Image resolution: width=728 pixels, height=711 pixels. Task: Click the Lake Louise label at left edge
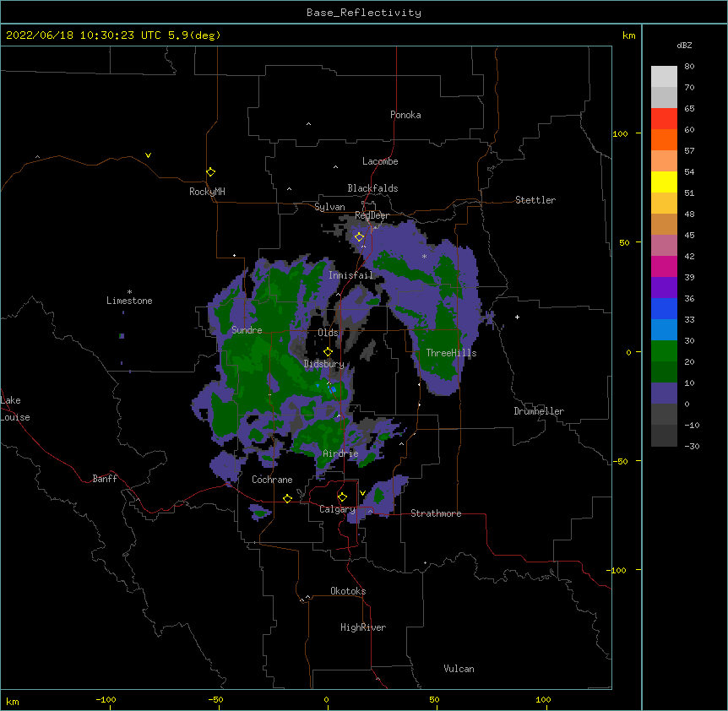[14, 409]
